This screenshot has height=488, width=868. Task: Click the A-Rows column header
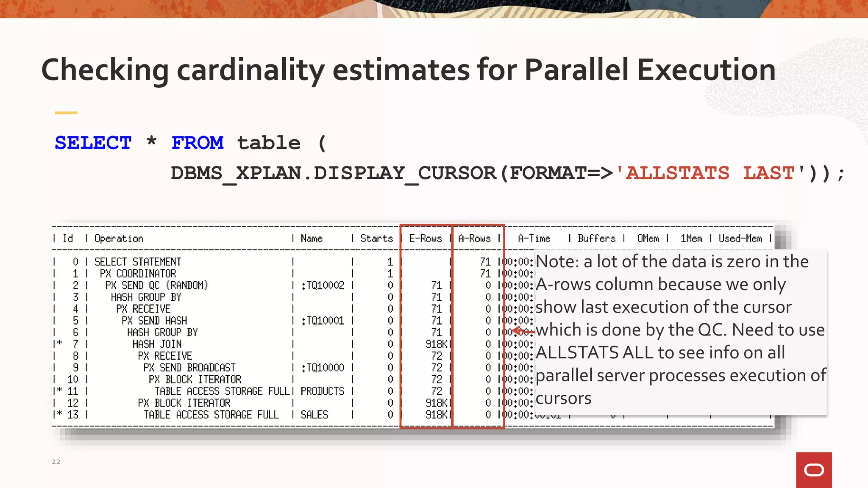tap(474, 238)
